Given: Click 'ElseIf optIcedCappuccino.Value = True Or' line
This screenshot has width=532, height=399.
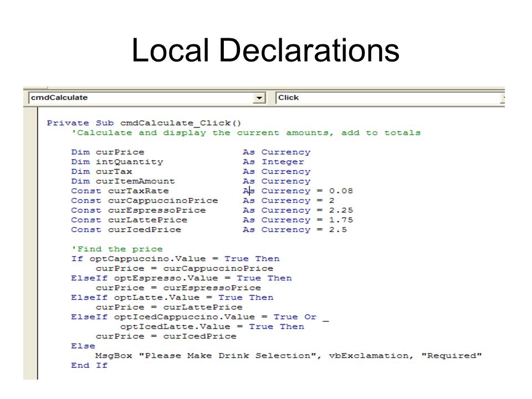Looking at the screenshot, I should click(200, 317).
